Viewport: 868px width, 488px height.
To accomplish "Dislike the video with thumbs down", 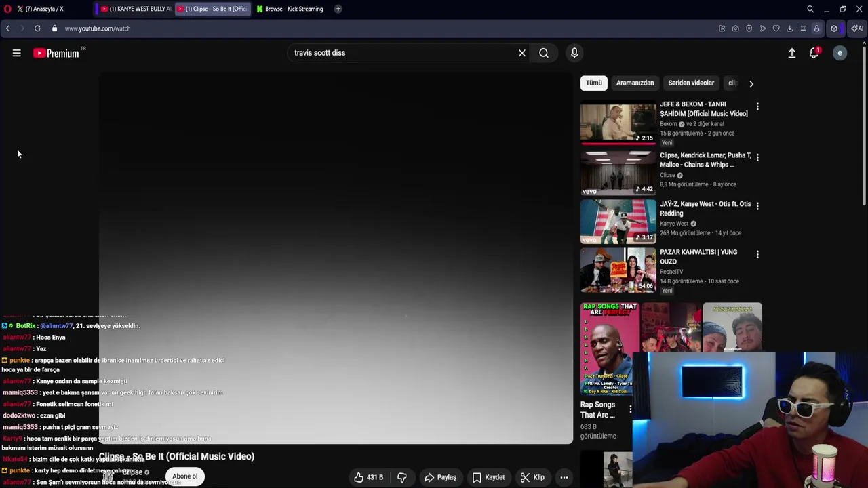I will coord(402,477).
